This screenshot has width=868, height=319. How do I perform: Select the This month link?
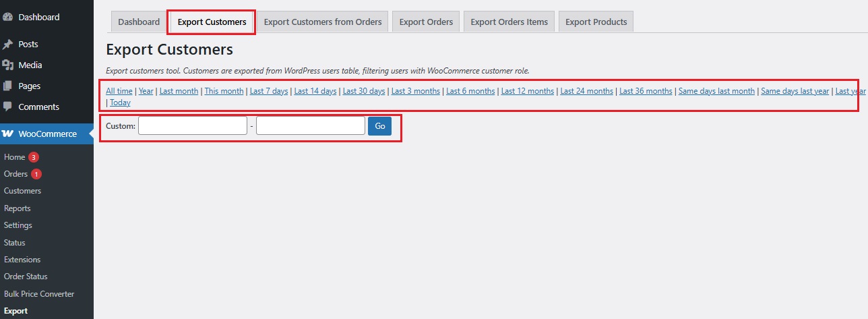pos(224,91)
